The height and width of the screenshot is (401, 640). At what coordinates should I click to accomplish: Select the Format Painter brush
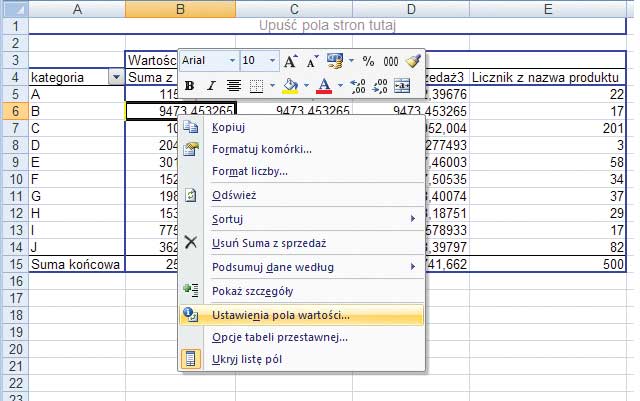coord(413,61)
